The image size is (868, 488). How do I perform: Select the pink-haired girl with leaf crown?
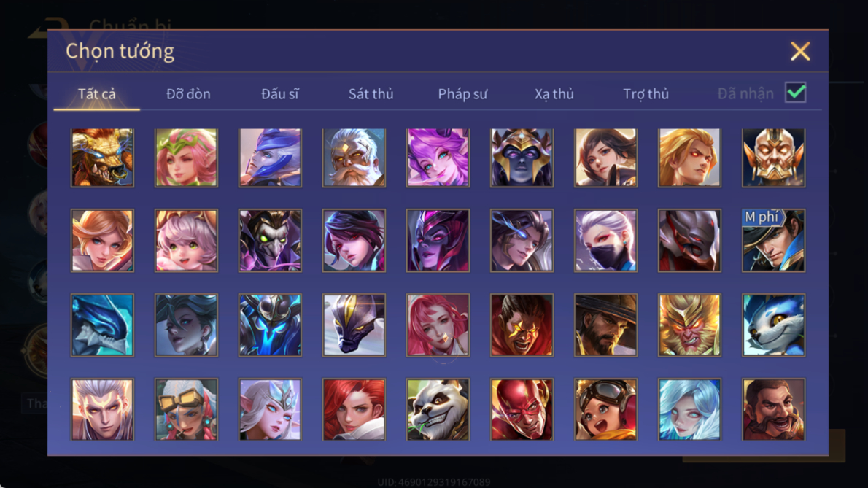186,158
